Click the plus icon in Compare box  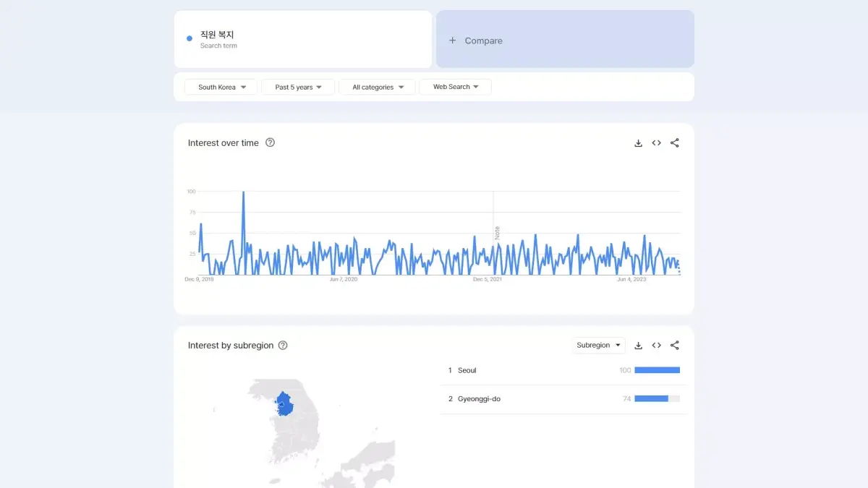point(453,40)
